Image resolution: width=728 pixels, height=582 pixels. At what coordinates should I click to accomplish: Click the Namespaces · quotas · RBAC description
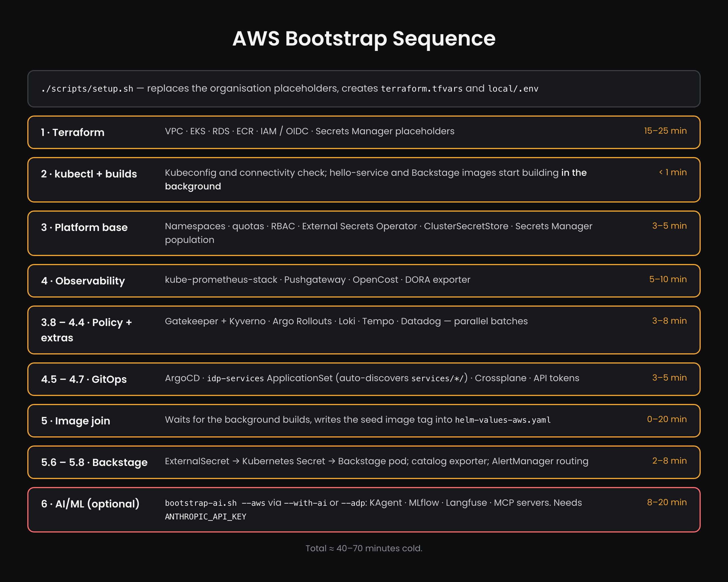pos(379,233)
